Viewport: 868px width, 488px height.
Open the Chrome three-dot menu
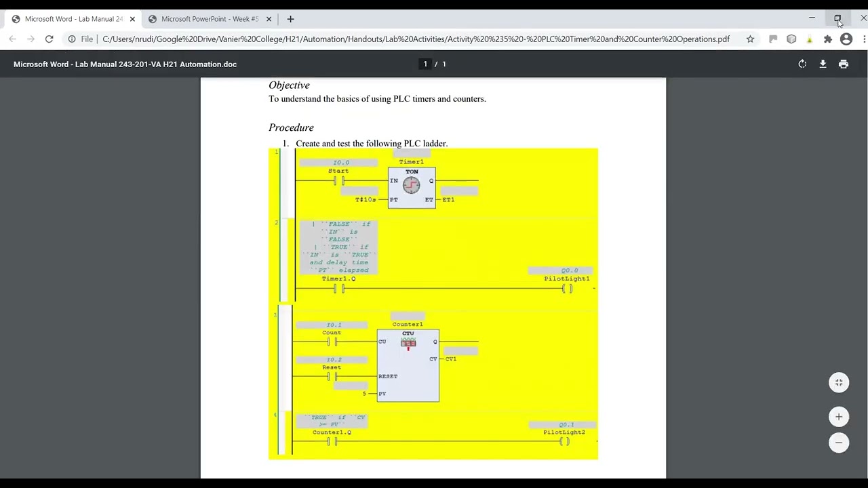coord(864,39)
